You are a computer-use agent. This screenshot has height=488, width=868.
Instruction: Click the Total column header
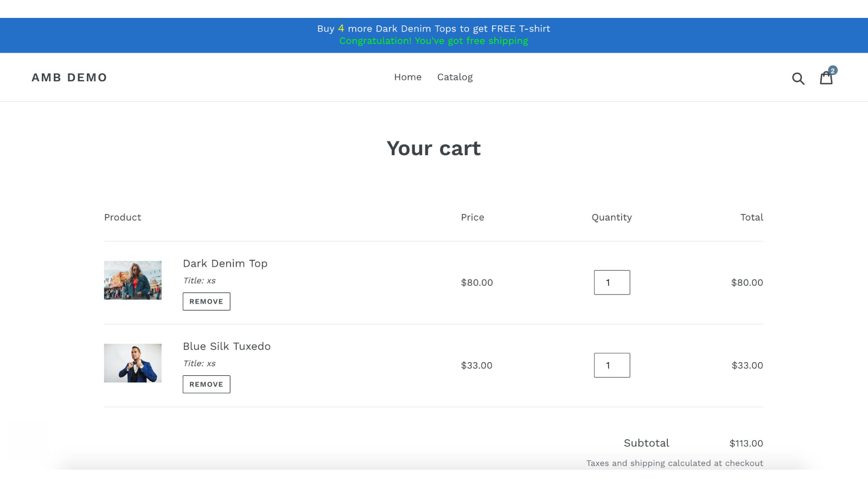point(751,217)
